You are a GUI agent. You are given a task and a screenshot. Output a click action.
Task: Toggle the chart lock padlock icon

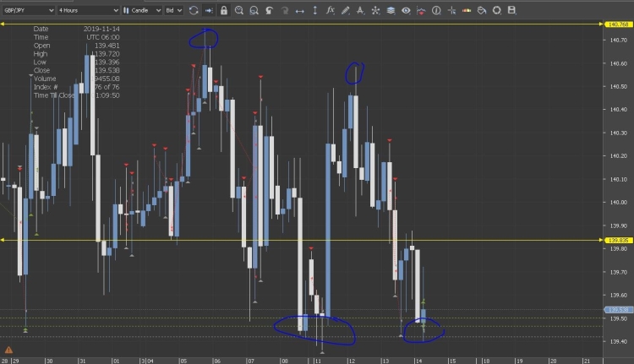click(x=224, y=10)
